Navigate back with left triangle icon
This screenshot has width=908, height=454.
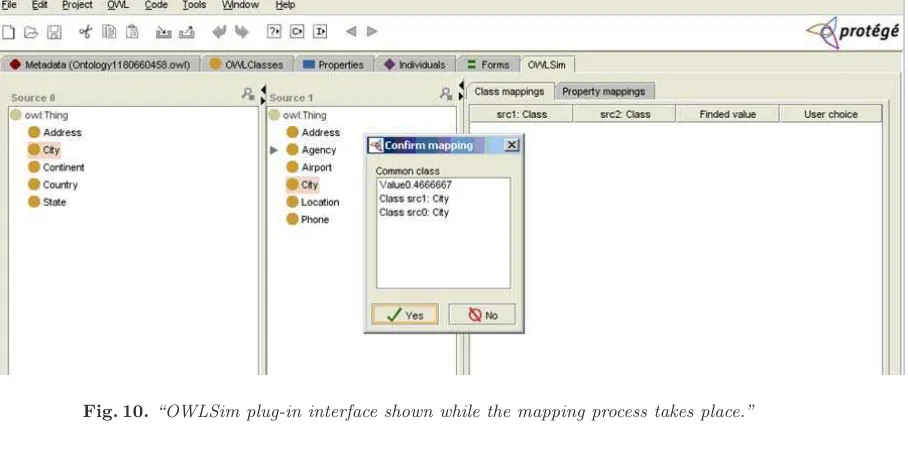tap(350, 31)
